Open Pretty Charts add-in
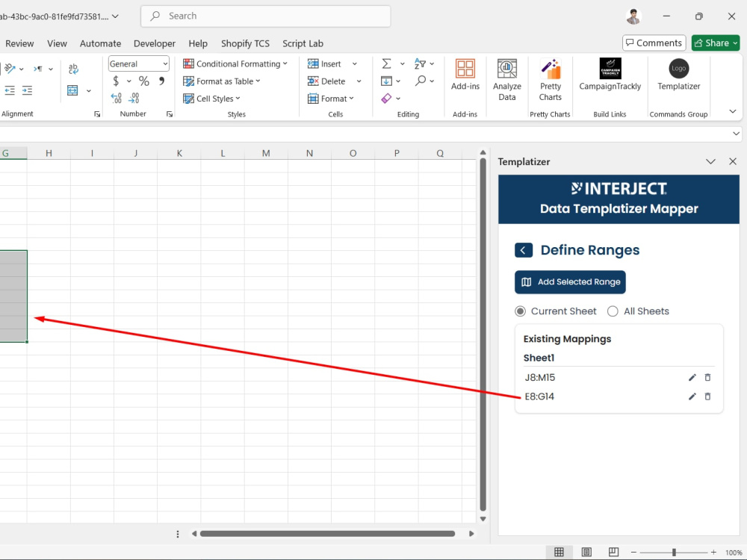The image size is (747, 560). coord(551,80)
